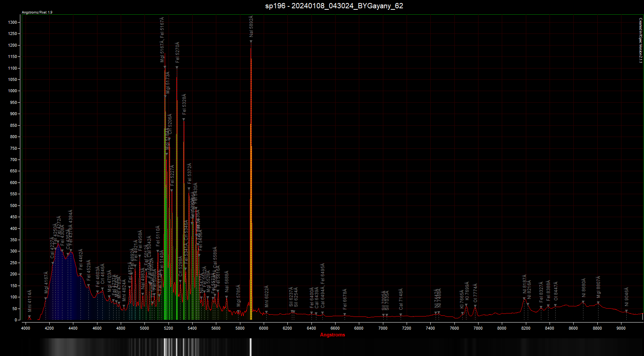Select the 'NaI 5892Å' line label
This screenshot has height=356, width=644.
251,26
